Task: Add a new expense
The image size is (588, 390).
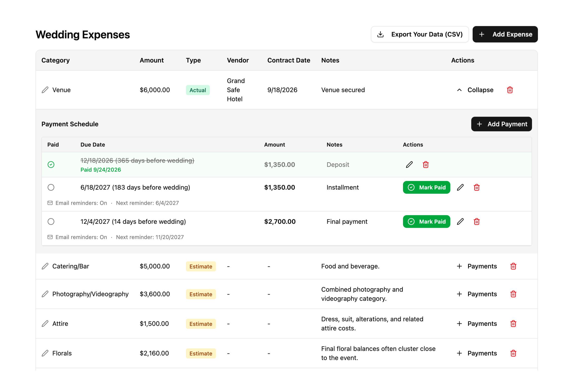Action: (x=505, y=34)
